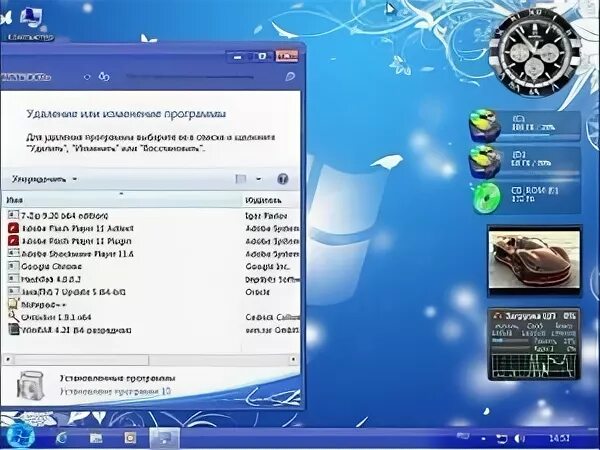The width and height of the screenshot is (600, 450).
Task: Click the search icon in the window's toolbar
Action: pyautogui.click(x=290, y=77)
